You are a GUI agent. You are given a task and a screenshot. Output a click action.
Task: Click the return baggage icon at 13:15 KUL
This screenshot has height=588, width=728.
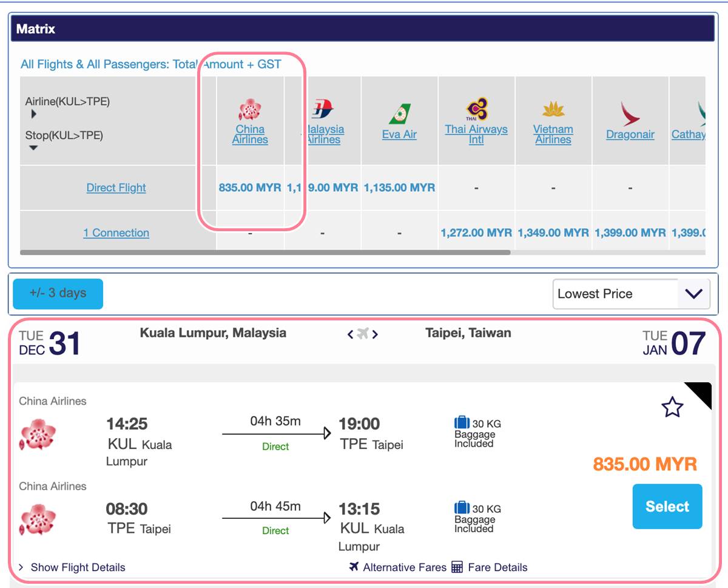pos(462,508)
